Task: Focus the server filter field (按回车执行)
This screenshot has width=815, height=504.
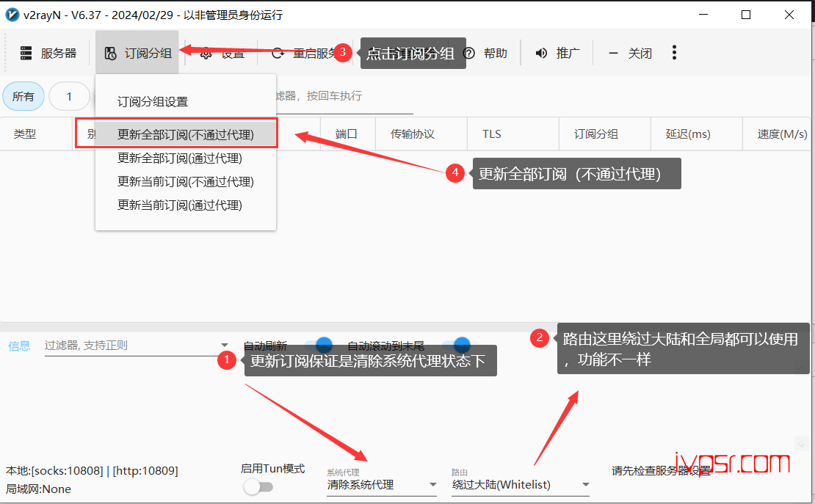Action: pyautogui.click(x=344, y=97)
